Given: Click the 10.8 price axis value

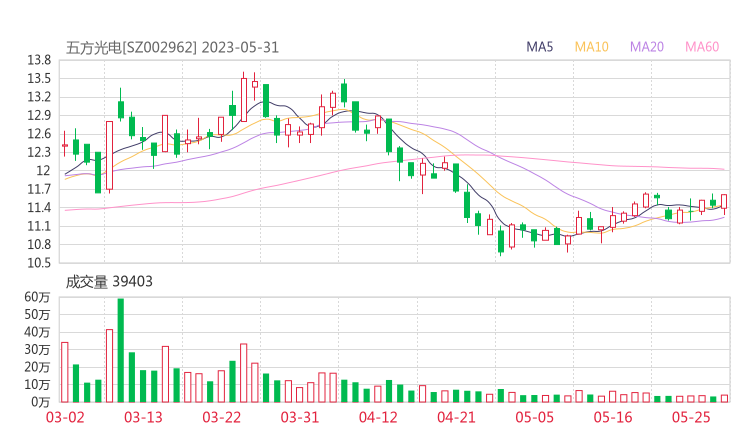Looking at the screenshot, I should (x=39, y=245).
